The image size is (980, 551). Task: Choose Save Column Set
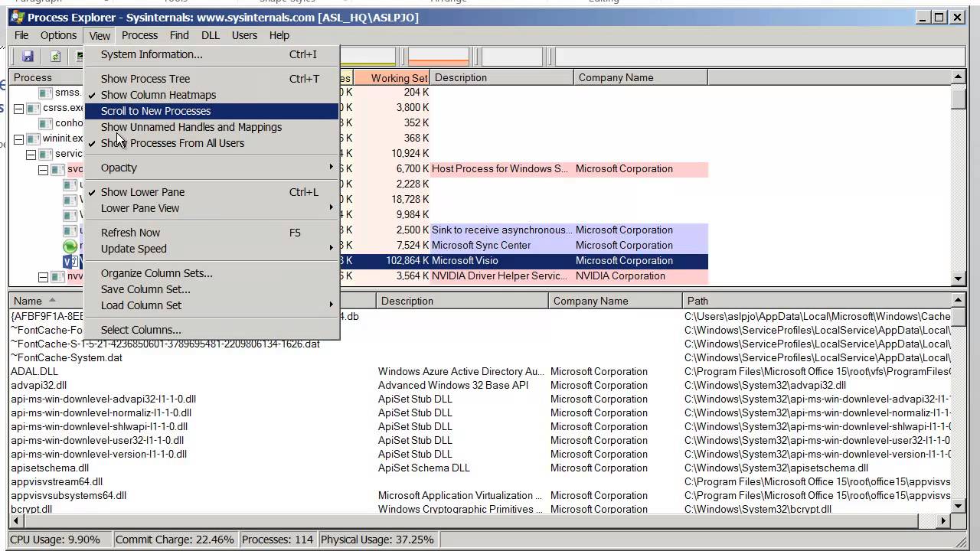pyautogui.click(x=211, y=289)
